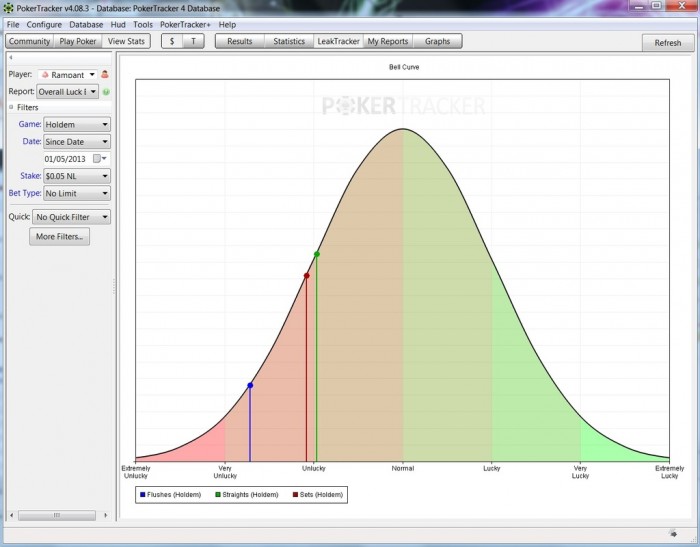This screenshot has width=700, height=547.
Task: Open the Game dropdown showing Holdem
Action: [77, 125]
